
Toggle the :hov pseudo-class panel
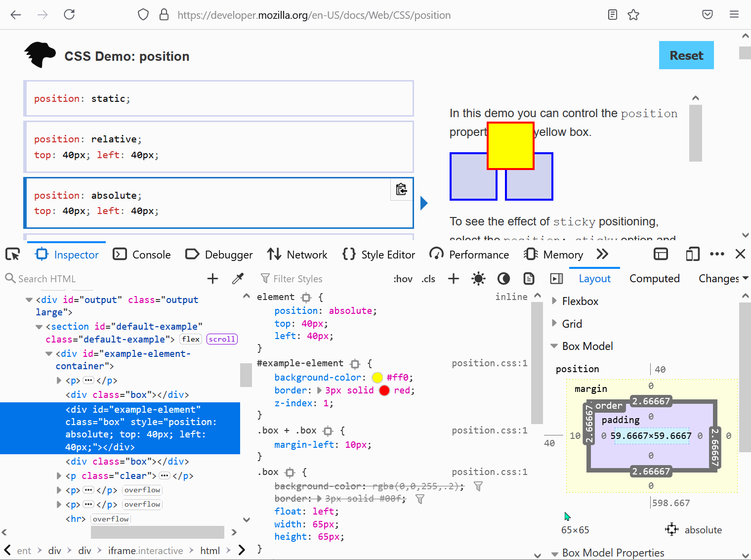tap(403, 278)
